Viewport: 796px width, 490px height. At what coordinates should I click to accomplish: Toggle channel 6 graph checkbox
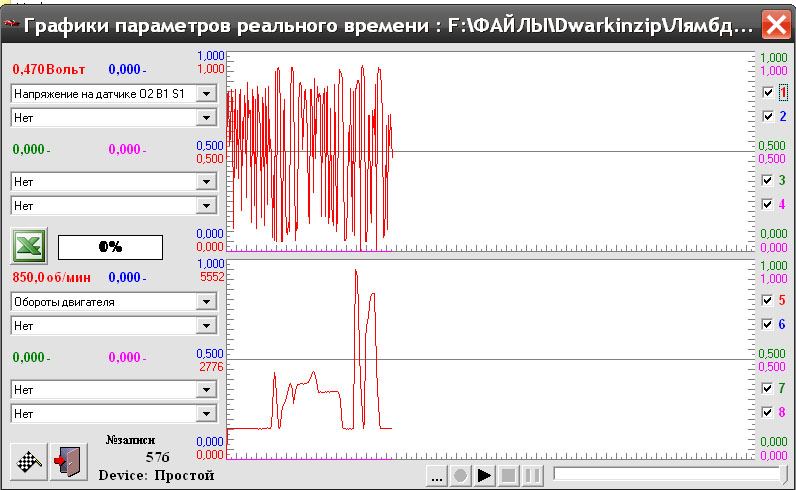[768, 324]
